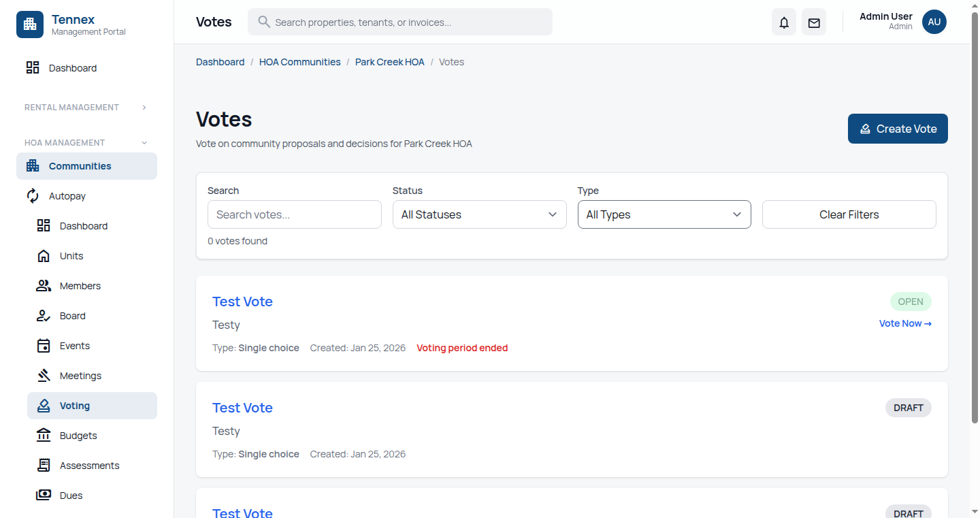Click the Meetings gavel icon
The height and width of the screenshot is (518, 980).
(44, 376)
